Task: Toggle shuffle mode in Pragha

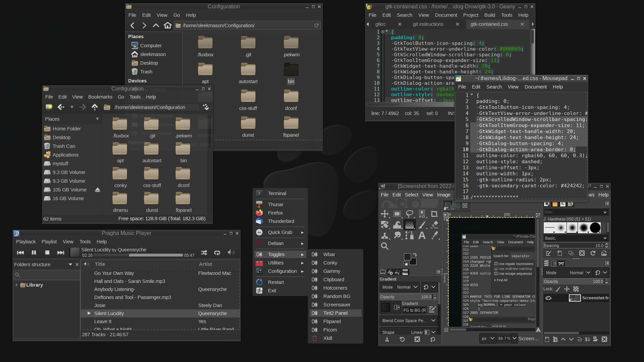Action: (204, 252)
